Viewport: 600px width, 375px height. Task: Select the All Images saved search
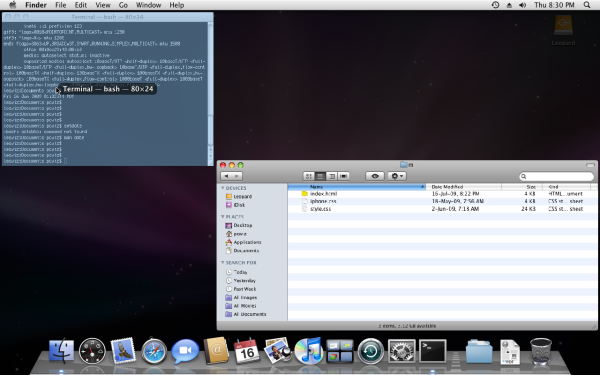(x=241, y=297)
